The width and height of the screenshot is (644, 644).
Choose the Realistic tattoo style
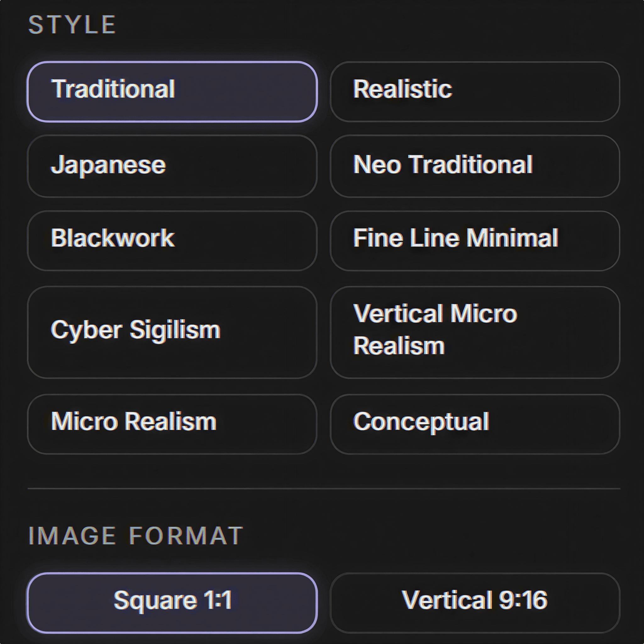pyautogui.click(x=475, y=92)
